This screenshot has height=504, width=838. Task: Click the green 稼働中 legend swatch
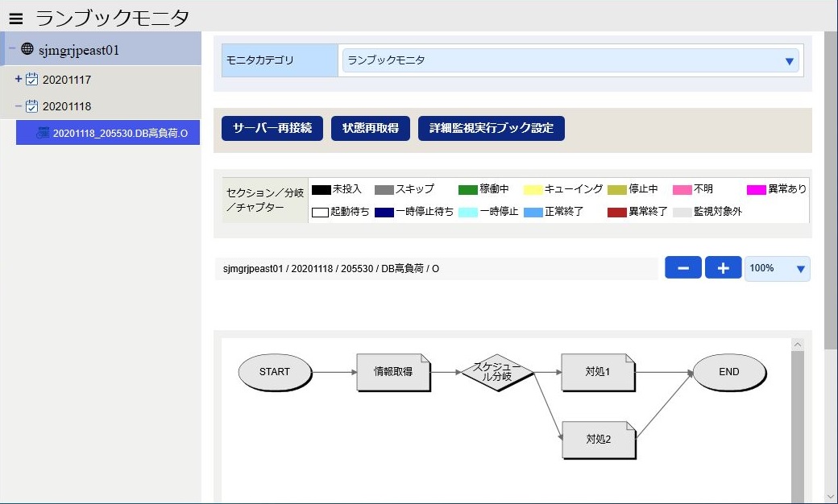point(467,190)
